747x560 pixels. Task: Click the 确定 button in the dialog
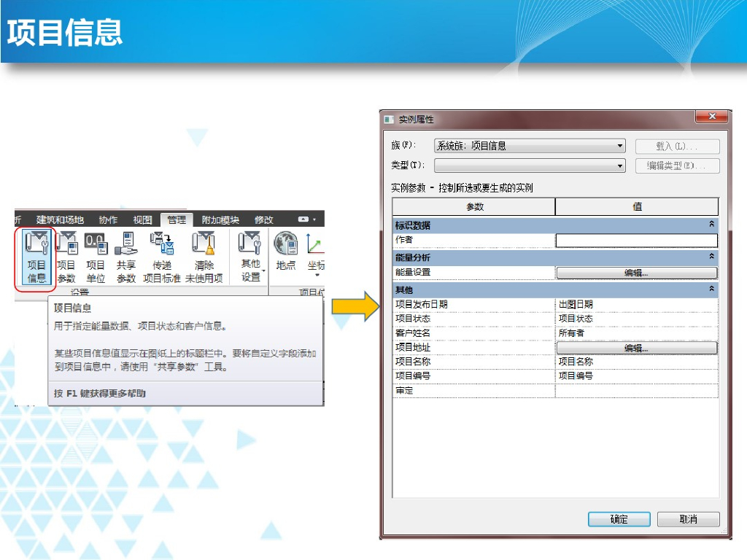[619, 519]
